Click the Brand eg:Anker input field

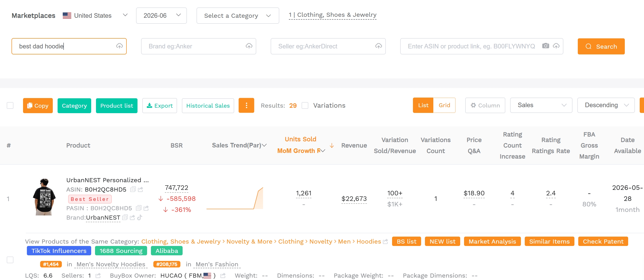198,46
